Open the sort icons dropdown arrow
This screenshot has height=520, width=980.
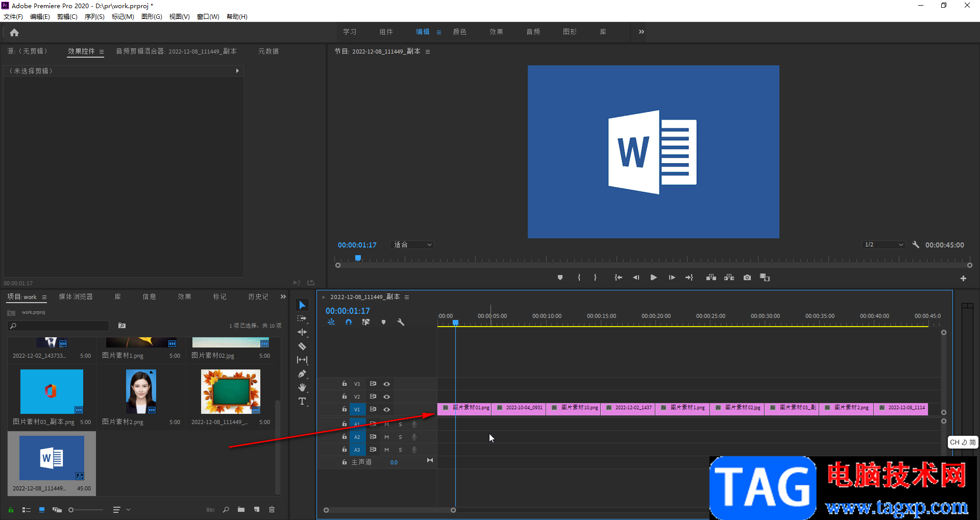click(x=128, y=509)
